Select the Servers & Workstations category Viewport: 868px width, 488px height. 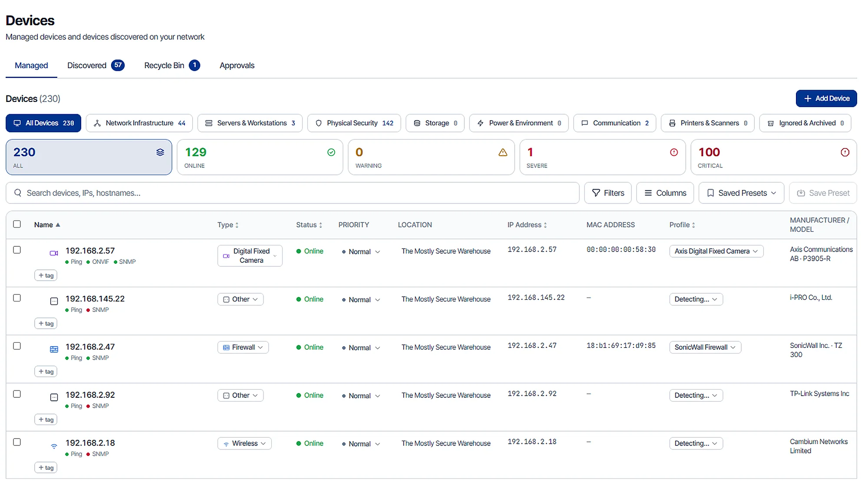pos(250,123)
